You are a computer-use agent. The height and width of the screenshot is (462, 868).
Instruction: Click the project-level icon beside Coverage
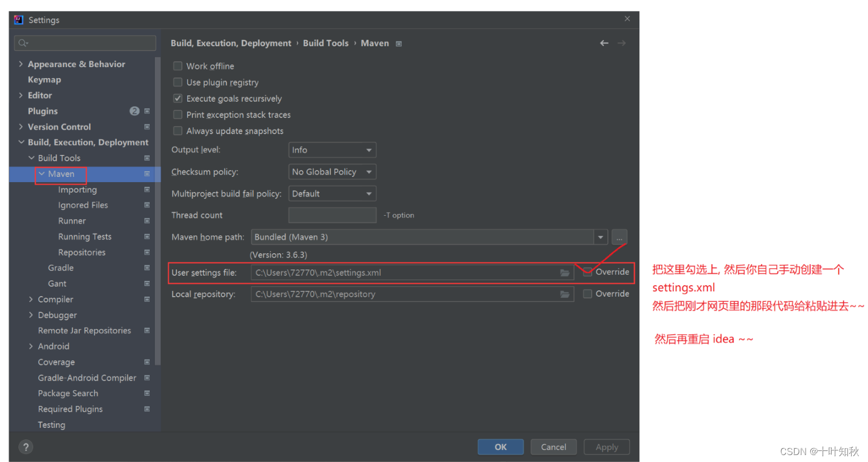click(147, 362)
